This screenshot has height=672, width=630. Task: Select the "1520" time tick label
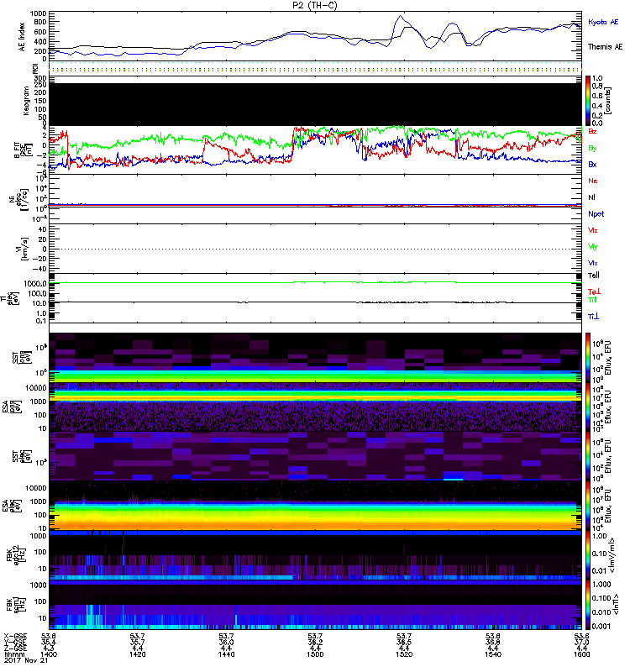(x=404, y=654)
